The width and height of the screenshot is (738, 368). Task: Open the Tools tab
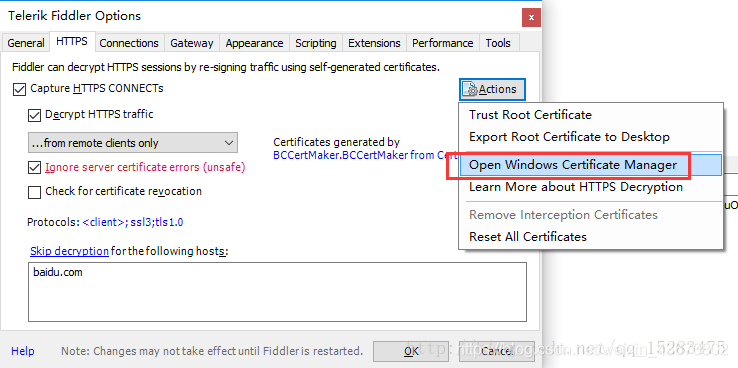pos(498,43)
